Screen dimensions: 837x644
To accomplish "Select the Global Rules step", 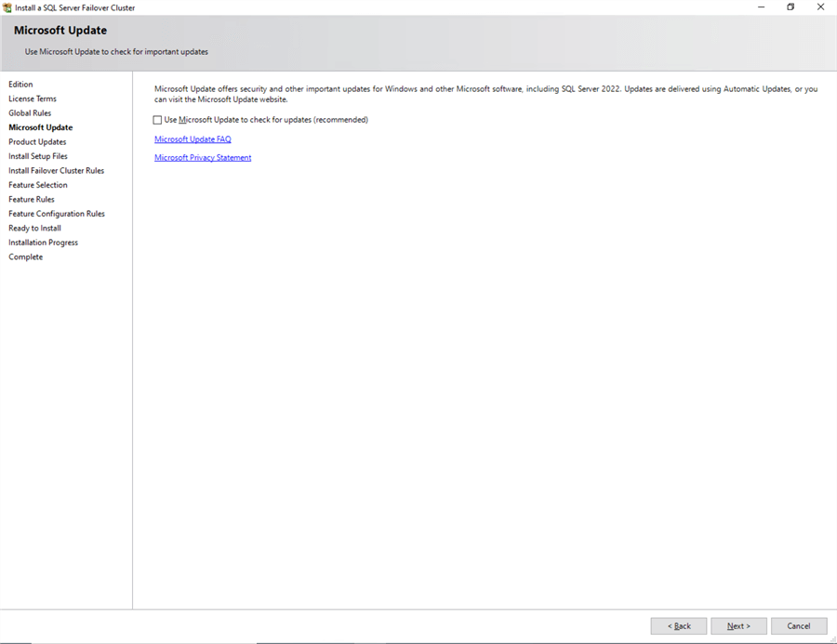I will point(30,113).
